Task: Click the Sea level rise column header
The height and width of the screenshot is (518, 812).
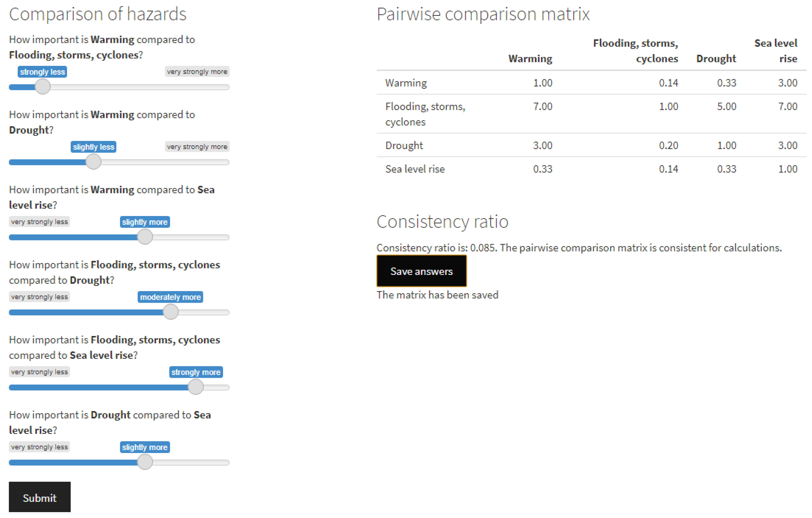Action: 775,51
